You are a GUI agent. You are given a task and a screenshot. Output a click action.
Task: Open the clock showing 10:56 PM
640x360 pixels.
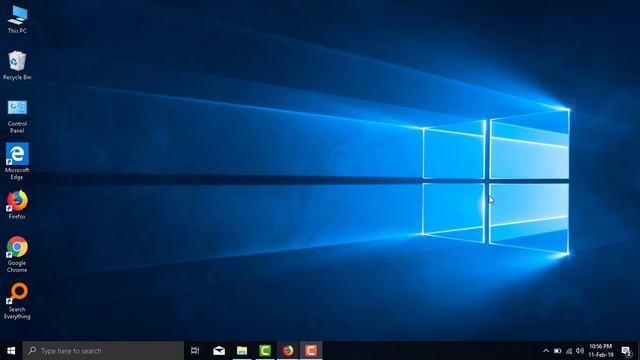click(601, 351)
